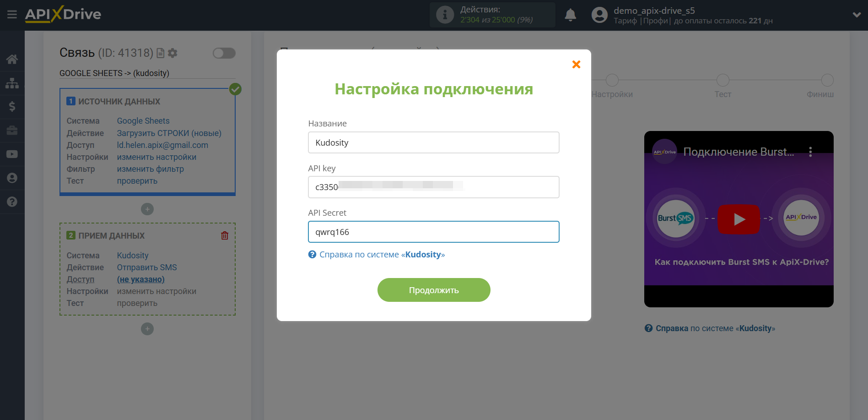Screen dimensions: 868x420
Task: Click the ApiX-Drive logo
Action: [x=63, y=14]
